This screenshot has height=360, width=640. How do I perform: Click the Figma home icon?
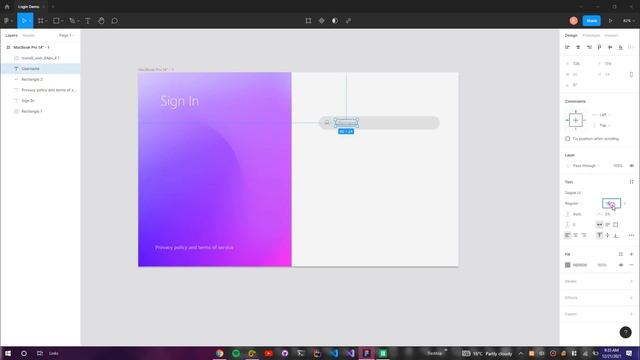7,7
